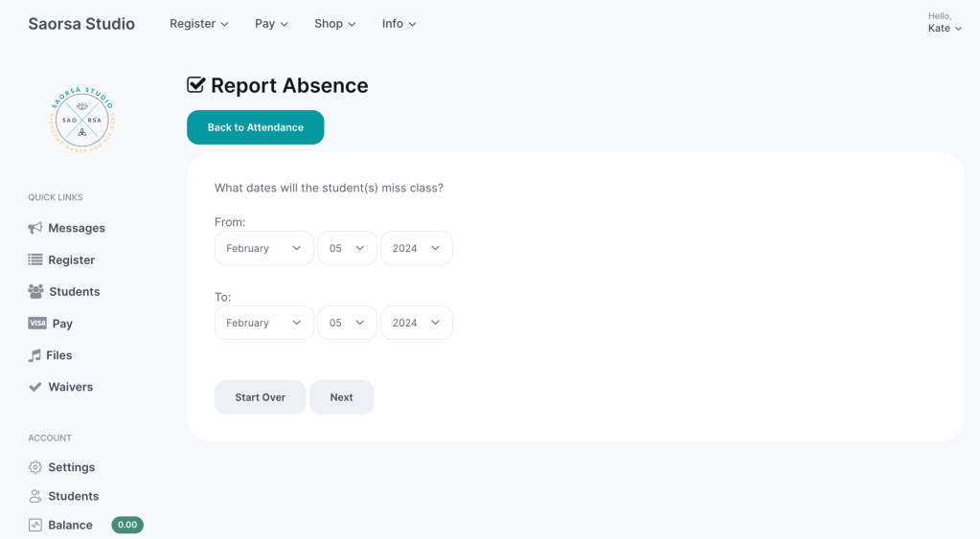Image resolution: width=980 pixels, height=539 pixels.
Task: Click the chart icon beside Balance
Action: [35, 525]
